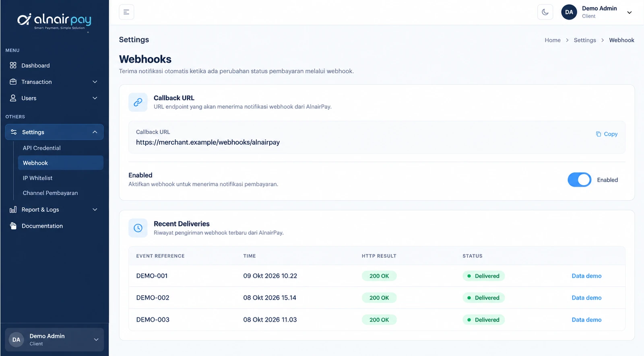The width and height of the screenshot is (644, 356).
Task: Click the callback URL text value
Action: 208,142
